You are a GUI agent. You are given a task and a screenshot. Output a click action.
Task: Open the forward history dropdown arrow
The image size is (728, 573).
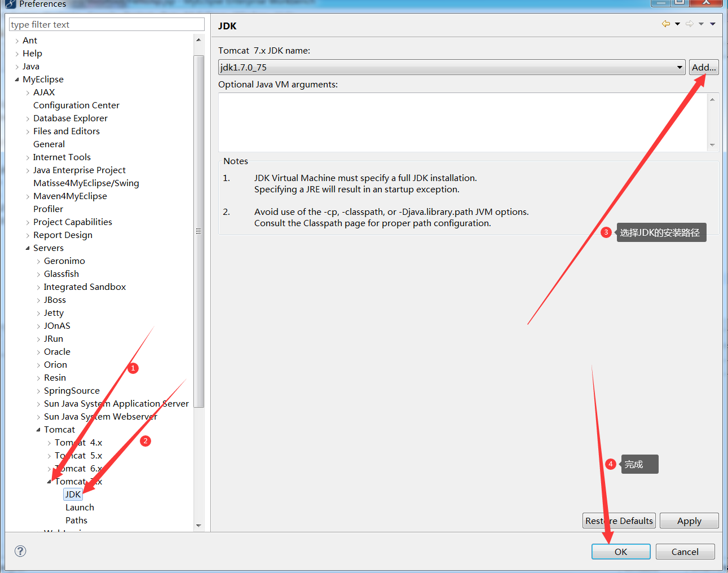tap(701, 24)
